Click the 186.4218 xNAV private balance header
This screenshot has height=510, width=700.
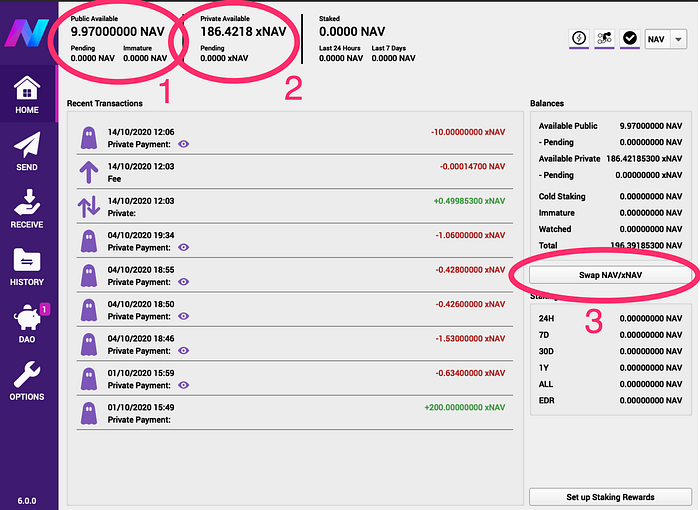(x=243, y=32)
